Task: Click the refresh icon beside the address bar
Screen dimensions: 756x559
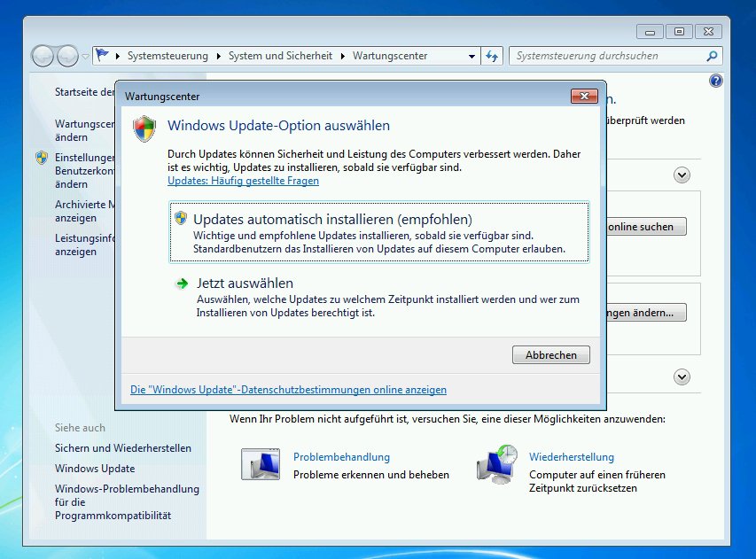Action: tap(492, 55)
